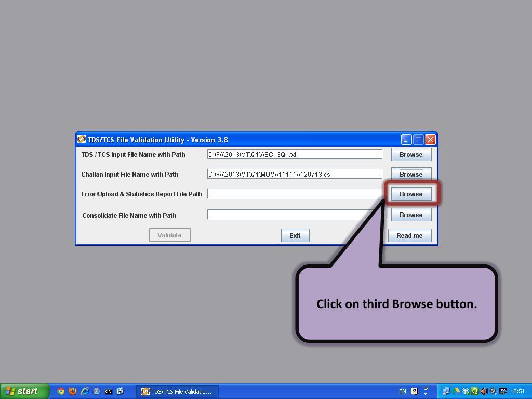The width and height of the screenshot is (532, 399).
Task: Launch Firefox from quick launch
Action: tap(73, 391)
